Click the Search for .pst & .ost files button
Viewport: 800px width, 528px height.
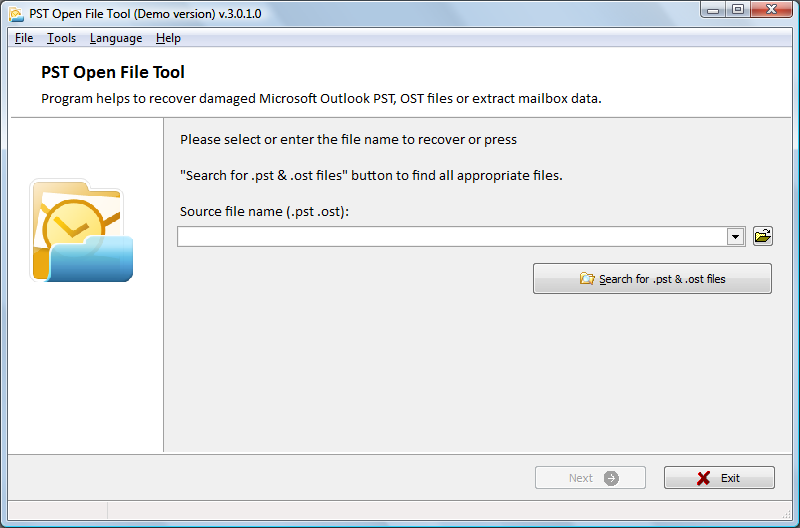(x=652, y=279)
